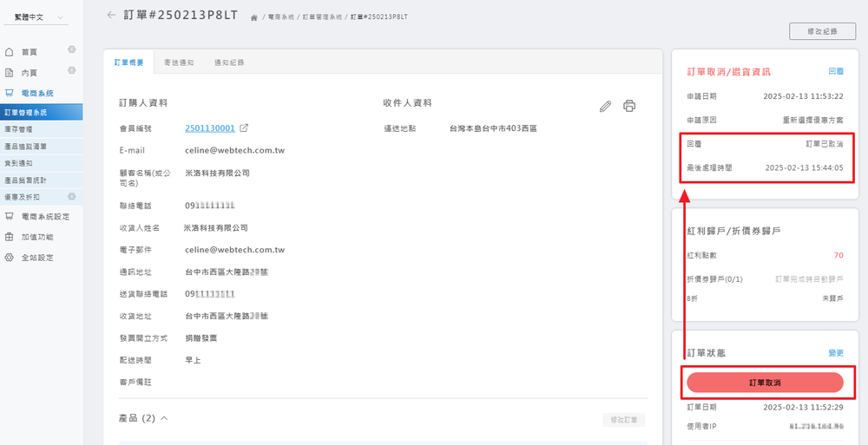Viewport: 868px width, 445px height.
Task: Switch to the 通知紀錄 tab
Action: [229, 63]
